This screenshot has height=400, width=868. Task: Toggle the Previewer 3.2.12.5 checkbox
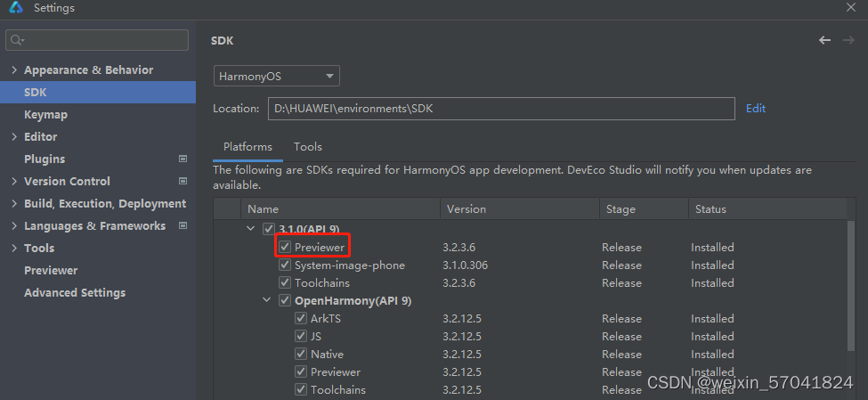301,371
